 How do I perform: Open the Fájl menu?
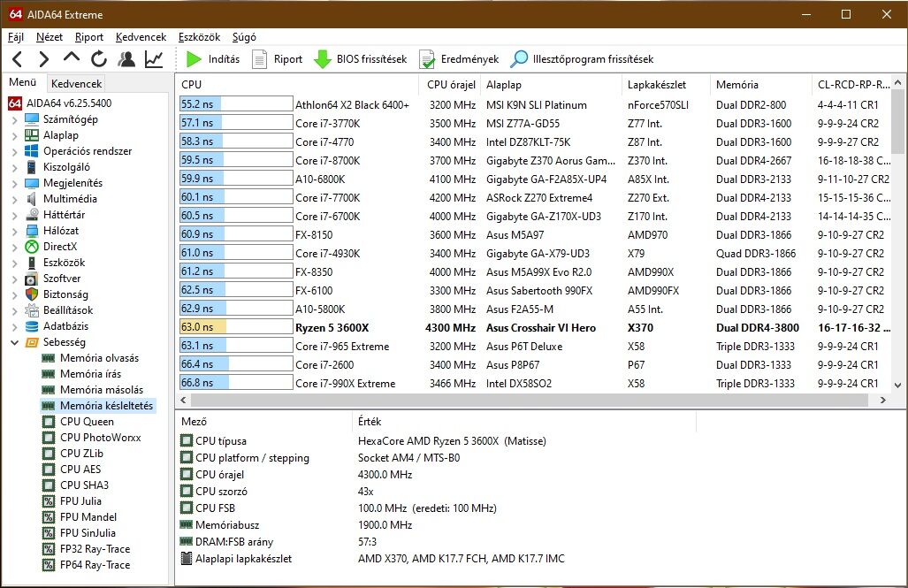coord(16,37)
